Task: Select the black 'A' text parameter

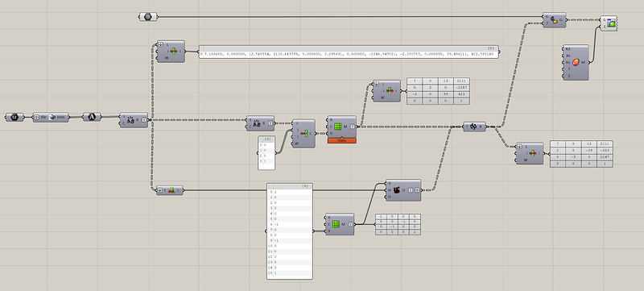Action: coord(92,117)
